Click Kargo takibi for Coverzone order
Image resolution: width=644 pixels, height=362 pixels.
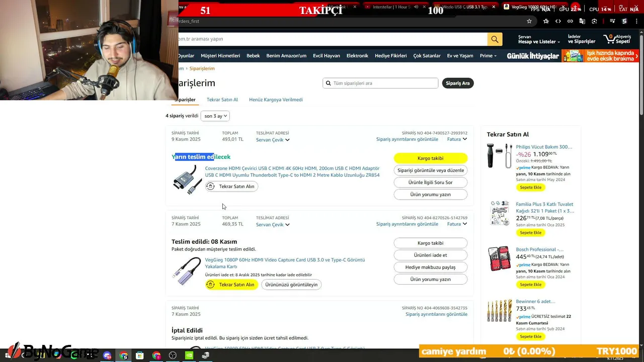click(x=431, y=158)
